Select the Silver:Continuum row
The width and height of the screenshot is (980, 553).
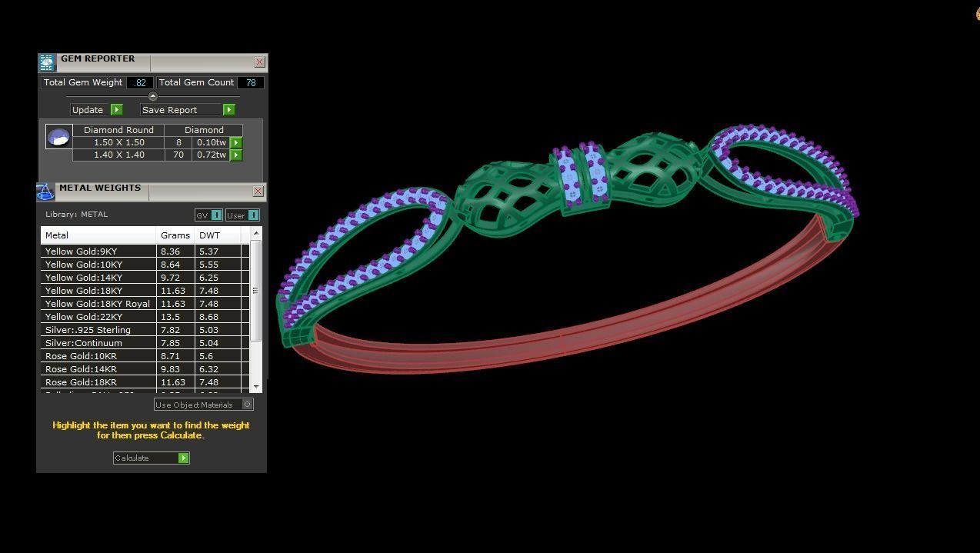145,343
